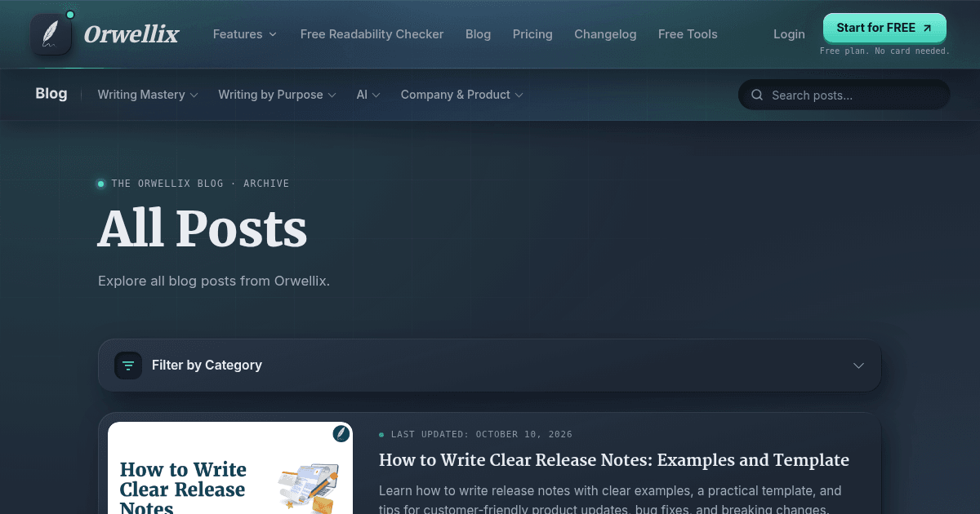Image resolution: width=980 pixels, height=514 pixels.
Task: Click the Blog heading in the sub-navigation
Action: pyautogui.click(x=51, y=94)
